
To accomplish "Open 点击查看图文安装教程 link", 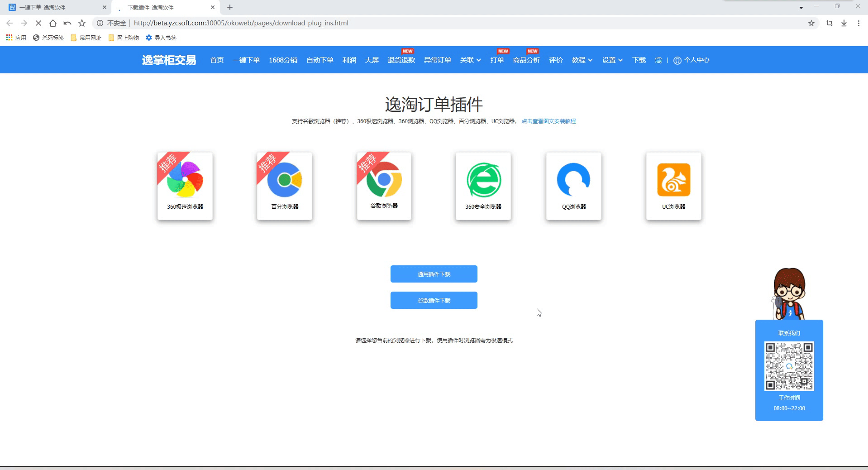I will pyautogui.click(x=548, y=121).
